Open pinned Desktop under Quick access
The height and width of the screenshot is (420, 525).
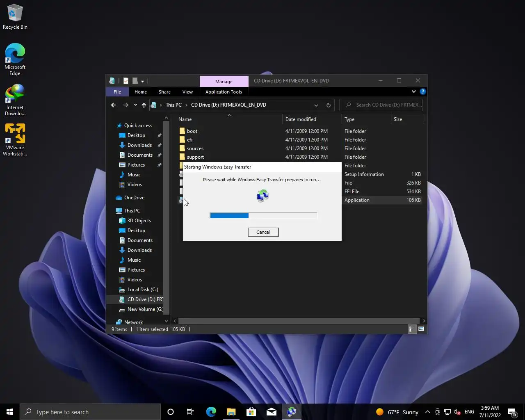tap(136, 135)
